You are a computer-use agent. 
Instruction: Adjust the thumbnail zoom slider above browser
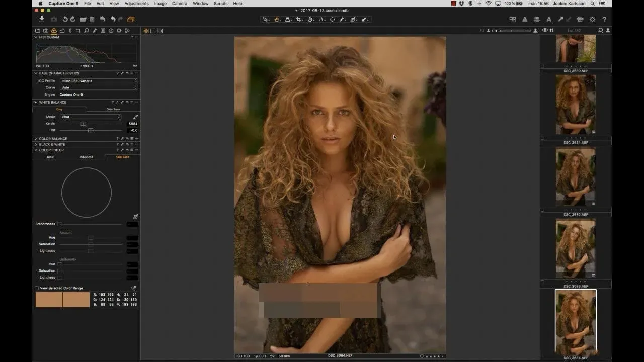tap(511, 31)
